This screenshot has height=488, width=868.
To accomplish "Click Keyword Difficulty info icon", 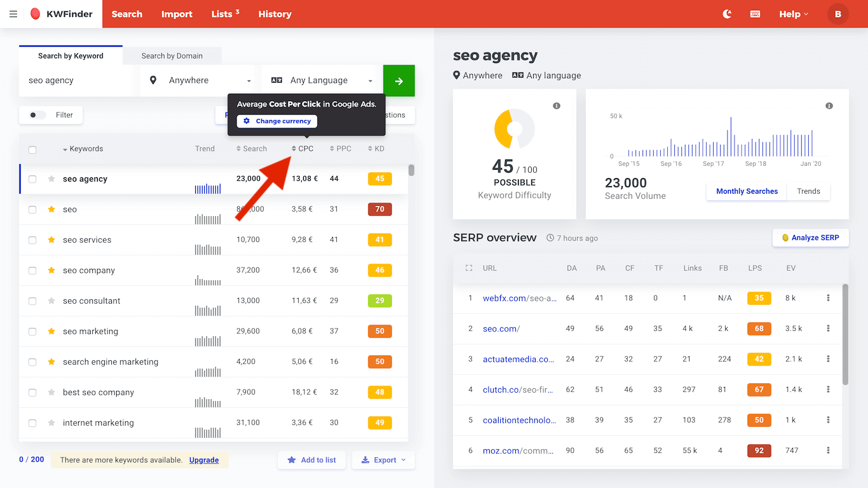I will pyautogui.click(x=557, y=105).
